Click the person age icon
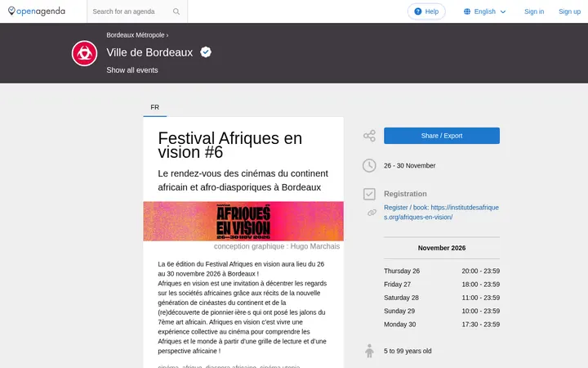The image size is (588, 368). (x=369, y=351)
